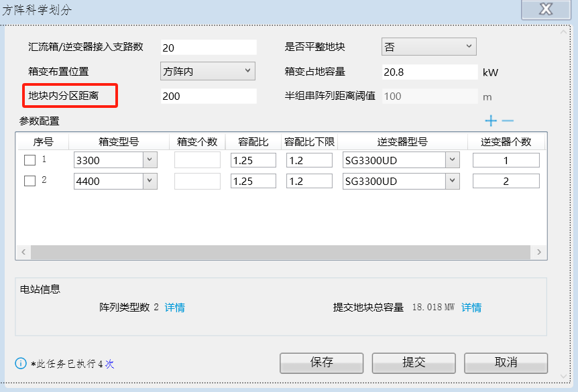The width and height of the screenshot is (578, 392).
Task: Click the 取消 button
Action: click(506, 363)
